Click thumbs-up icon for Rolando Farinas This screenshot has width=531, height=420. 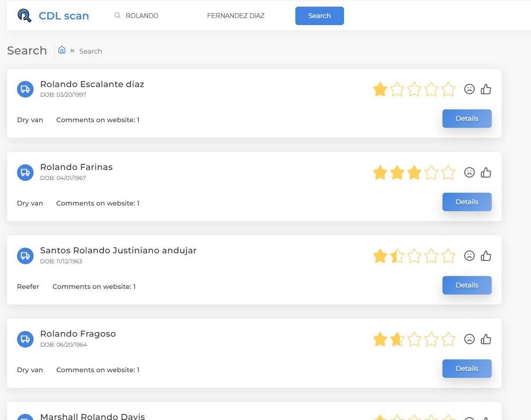click(486, 172)
